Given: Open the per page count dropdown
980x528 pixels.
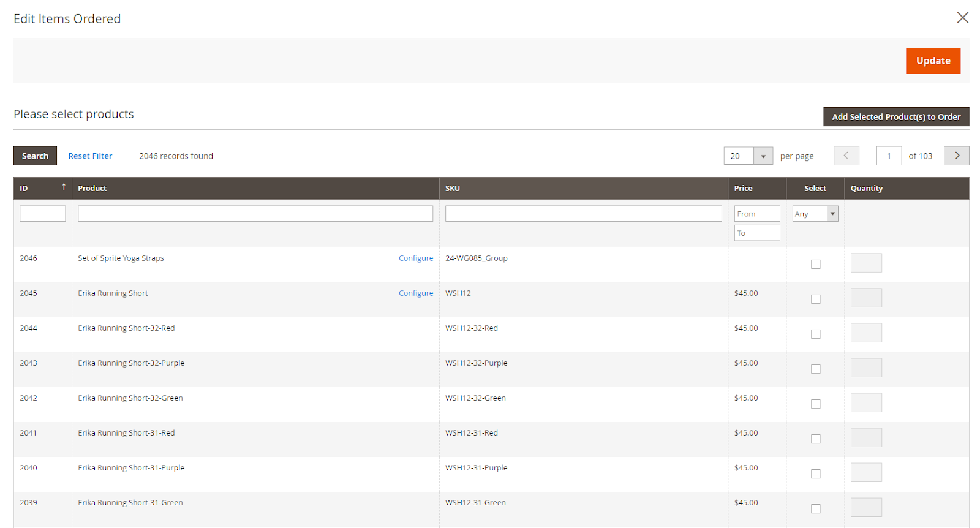Looking at the screenshot, I should [763, 156].
